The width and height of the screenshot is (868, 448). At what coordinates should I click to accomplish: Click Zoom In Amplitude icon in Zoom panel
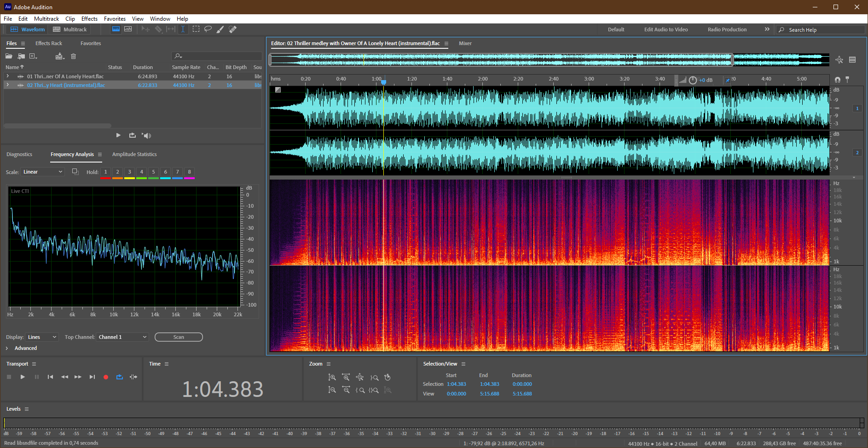tap(332, 377)
